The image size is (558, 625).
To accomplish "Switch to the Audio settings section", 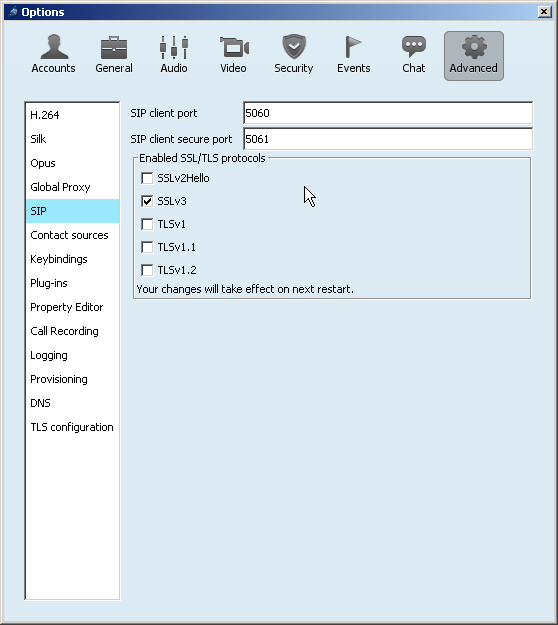I will coord(174,55).
